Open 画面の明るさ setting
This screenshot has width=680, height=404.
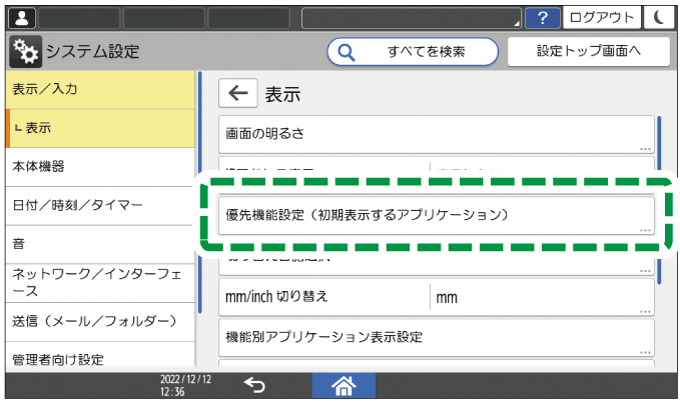pyautogui.click(x=436, y=134)
